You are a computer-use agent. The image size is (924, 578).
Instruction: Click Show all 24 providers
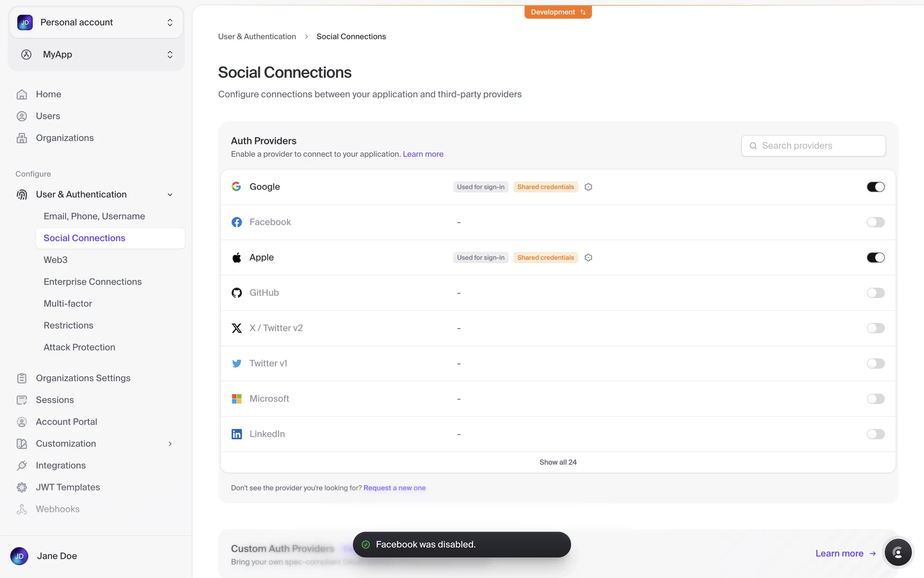pos(558,462)
